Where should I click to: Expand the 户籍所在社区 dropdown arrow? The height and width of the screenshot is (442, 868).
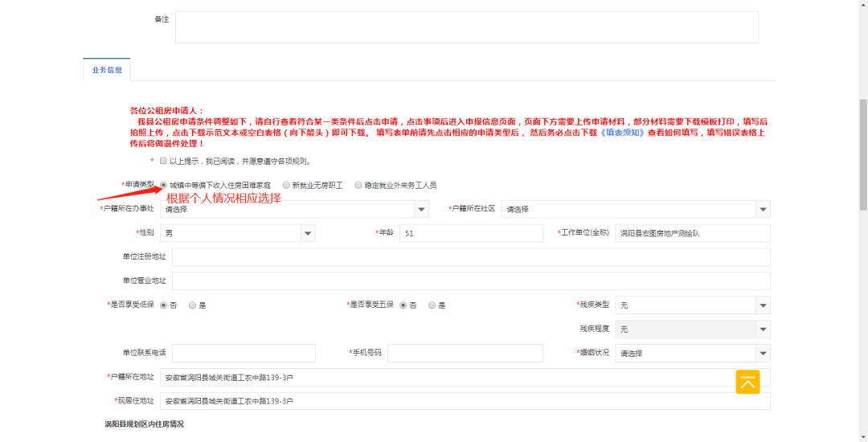[x=764, y=209]
